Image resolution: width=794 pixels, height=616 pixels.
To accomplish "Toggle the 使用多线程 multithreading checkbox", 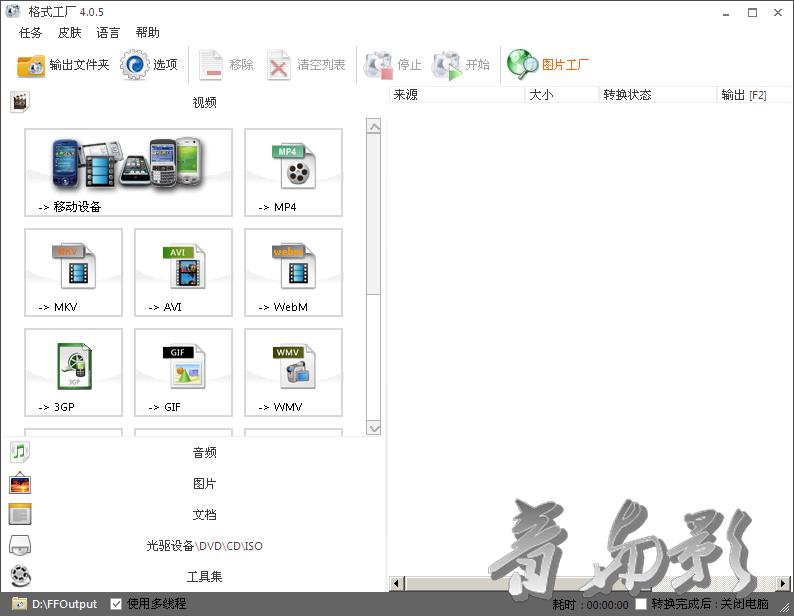I will click(117, 604).
